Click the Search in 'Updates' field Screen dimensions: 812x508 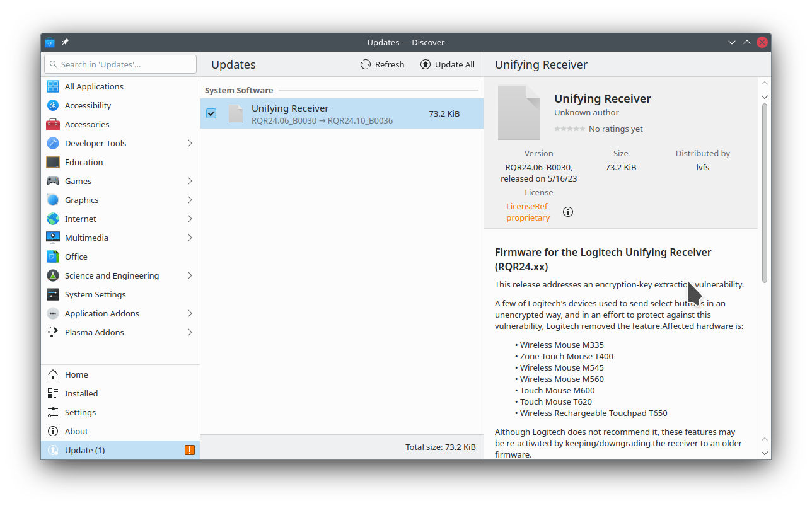click(x=120, y=64)
